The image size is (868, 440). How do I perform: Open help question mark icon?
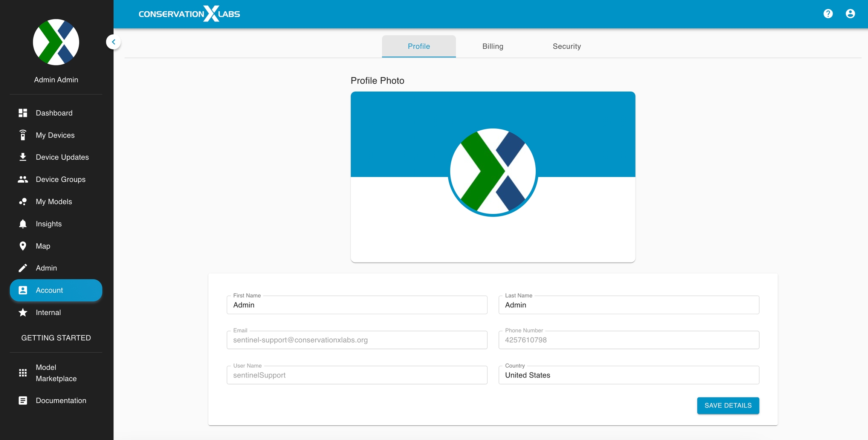click(x=828, y=14)
